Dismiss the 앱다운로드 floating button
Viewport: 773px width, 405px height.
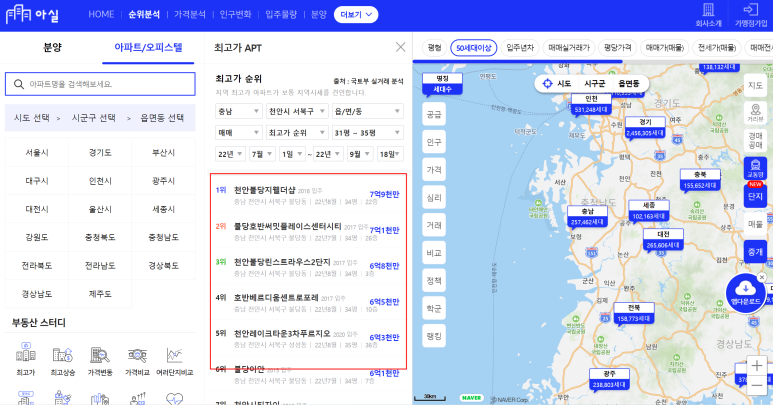pyautogui.click(x=762, y=278)
